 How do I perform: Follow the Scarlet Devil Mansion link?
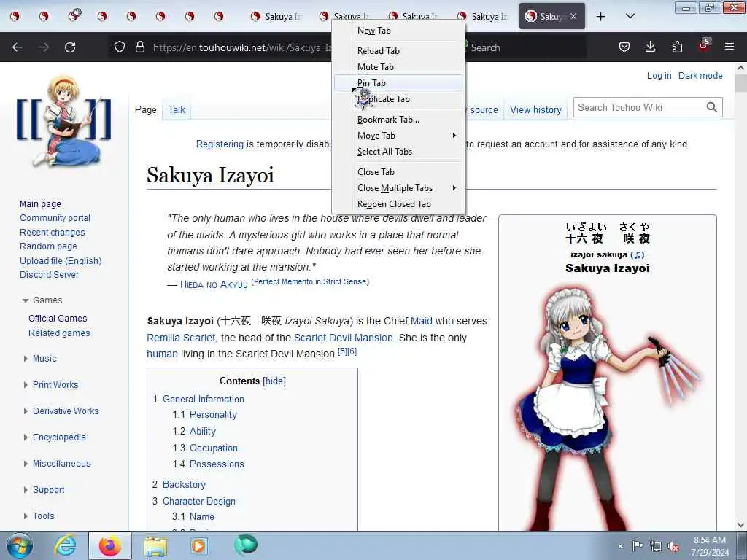pos(344,338)
